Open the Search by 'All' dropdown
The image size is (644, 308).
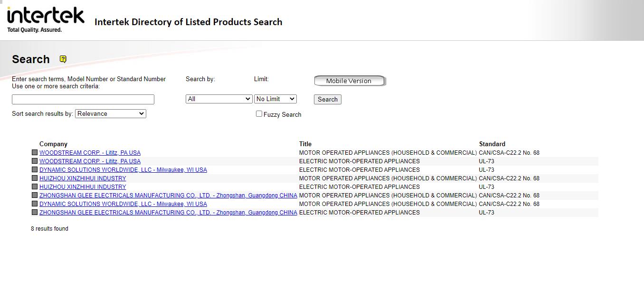219,99
